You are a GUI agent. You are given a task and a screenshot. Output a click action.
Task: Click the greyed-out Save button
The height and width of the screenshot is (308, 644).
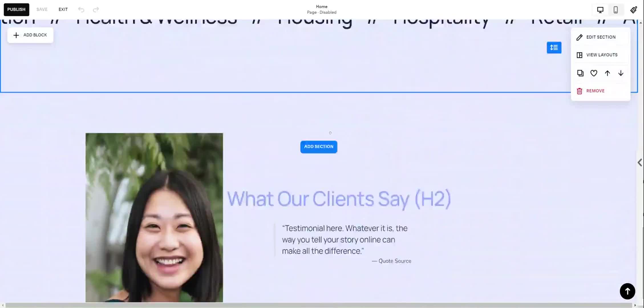click(x=42, y=9)
